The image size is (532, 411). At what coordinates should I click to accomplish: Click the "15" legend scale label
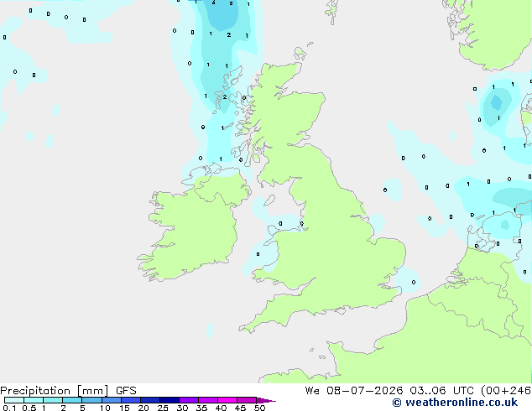(x=124, y=408)
